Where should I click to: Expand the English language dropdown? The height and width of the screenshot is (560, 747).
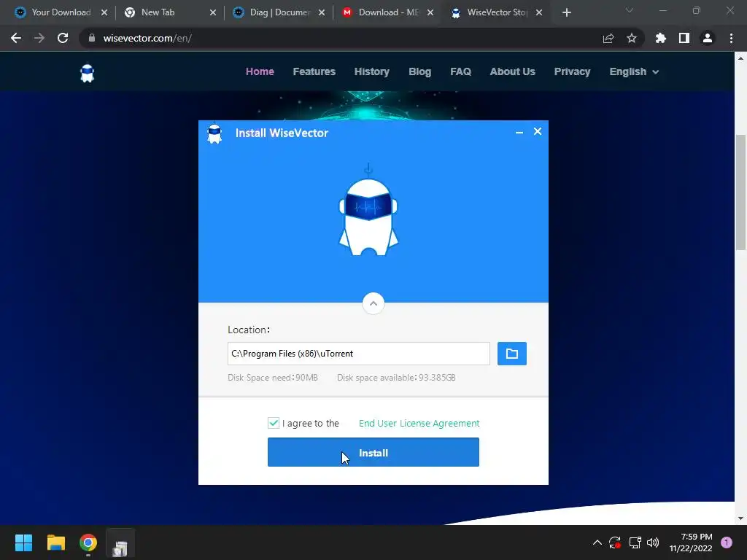coord(634,71)
